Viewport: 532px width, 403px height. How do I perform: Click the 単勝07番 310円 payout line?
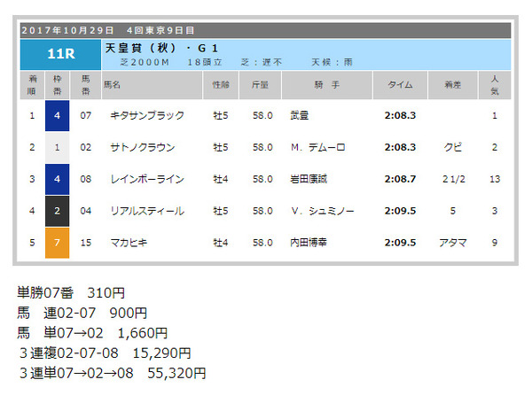(x=71, y=293)
